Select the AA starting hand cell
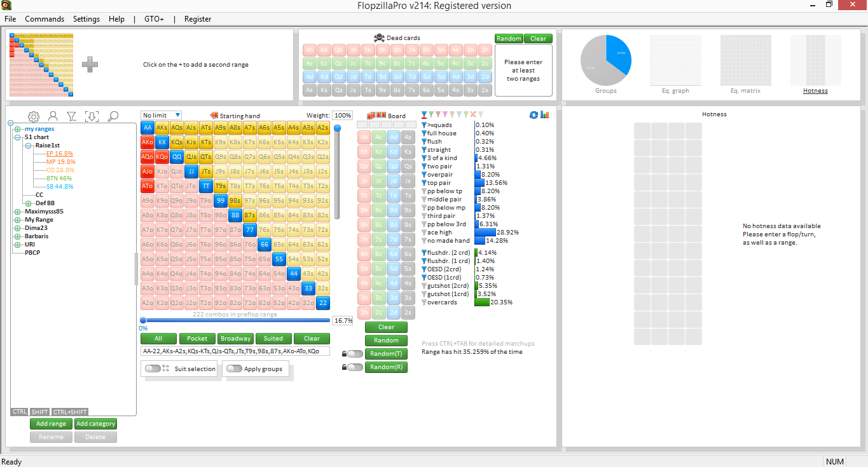Viewport: 868px width, 467px height. click(x=148, y=128)
